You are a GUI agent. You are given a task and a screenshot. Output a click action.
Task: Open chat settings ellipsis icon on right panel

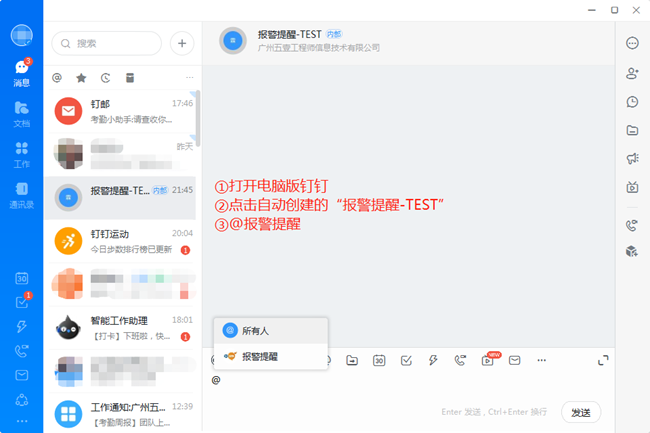tap(632, 43)
